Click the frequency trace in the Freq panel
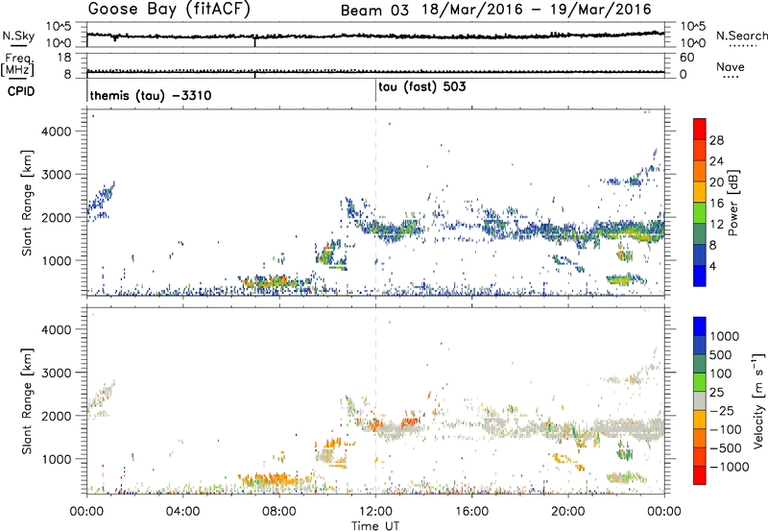The height and width of the screenshot is (532, 768). [x=375, y=72]
